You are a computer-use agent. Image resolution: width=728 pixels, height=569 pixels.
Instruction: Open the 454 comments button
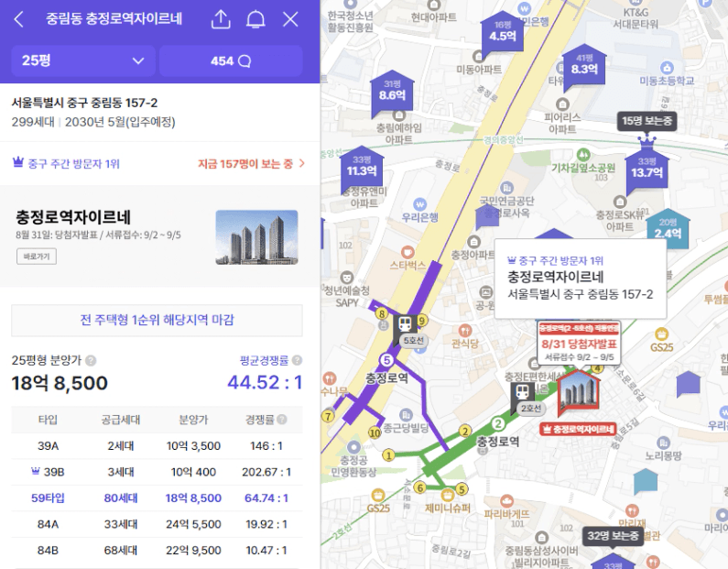coord(231,60)
